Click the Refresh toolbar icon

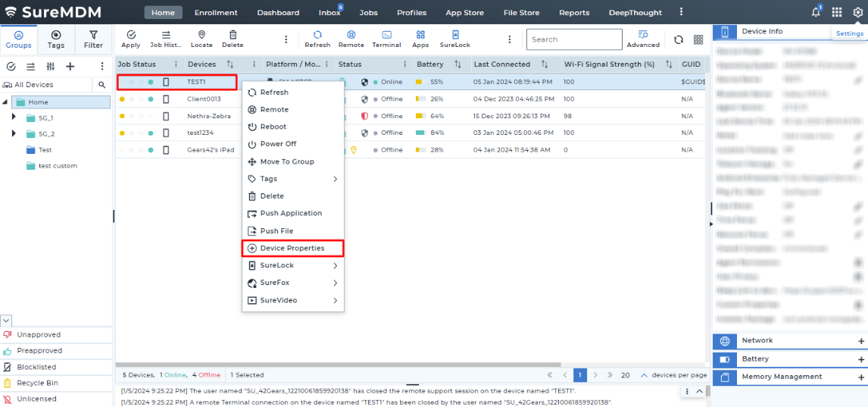tap(317, 39)
